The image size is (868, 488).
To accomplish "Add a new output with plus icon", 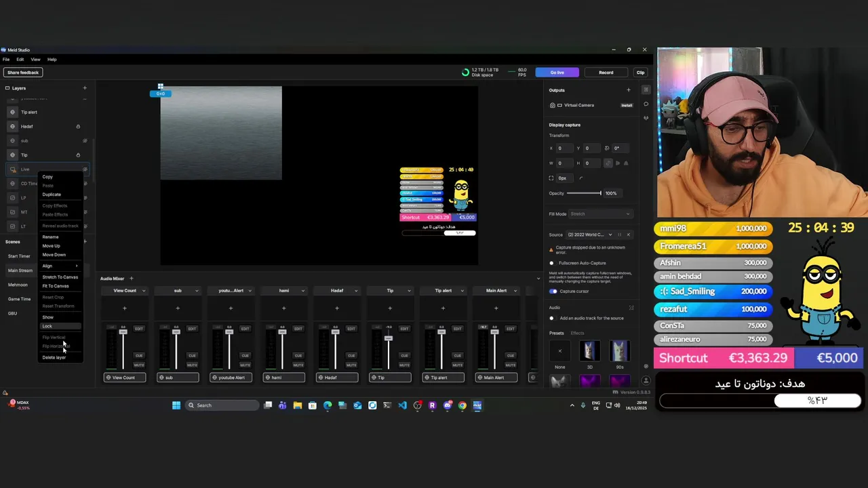I will point(628,90).
